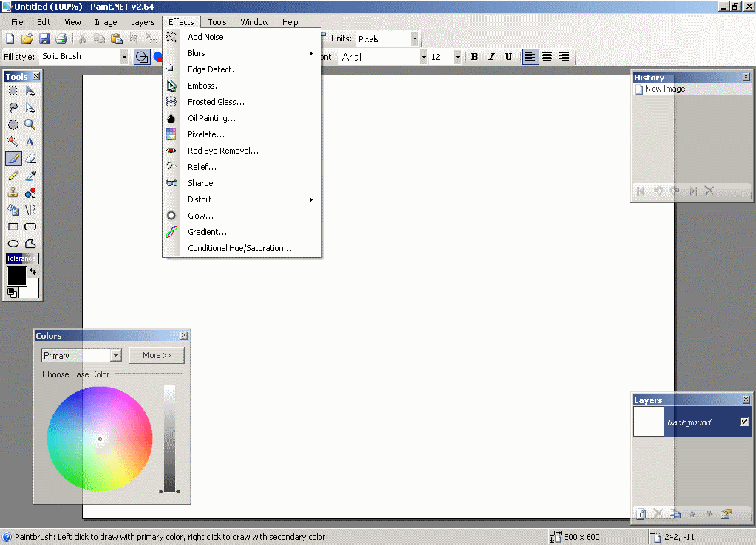Open the Layers menu

pyautogui.click(x=143, y=22)
